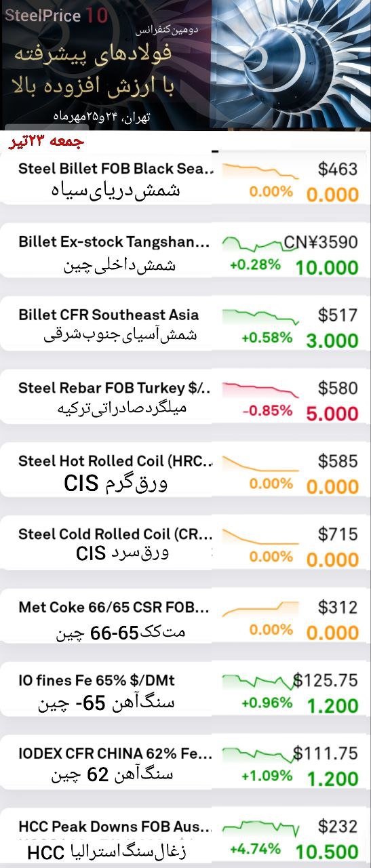The width and height of the screenshot is (371, 868).
Task: Click the Tangshan billet green sparkline
Action: click(260, 243)
